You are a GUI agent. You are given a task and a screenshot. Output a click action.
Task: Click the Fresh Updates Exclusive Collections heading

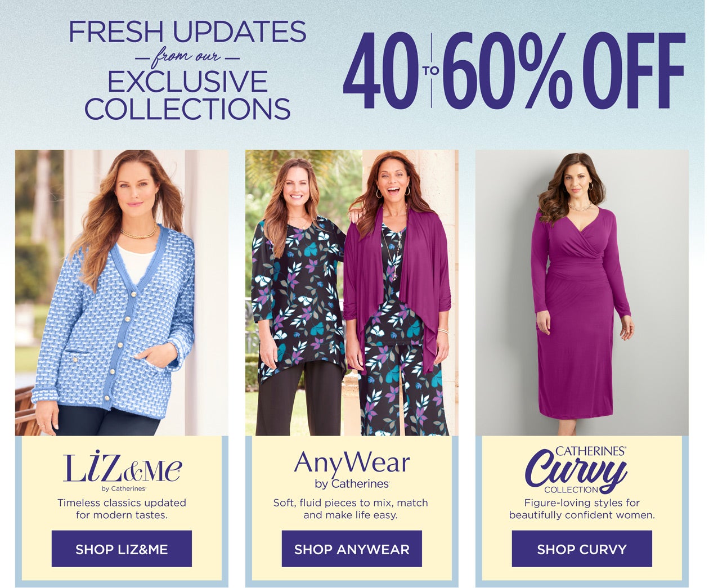[x=187, y=70]
